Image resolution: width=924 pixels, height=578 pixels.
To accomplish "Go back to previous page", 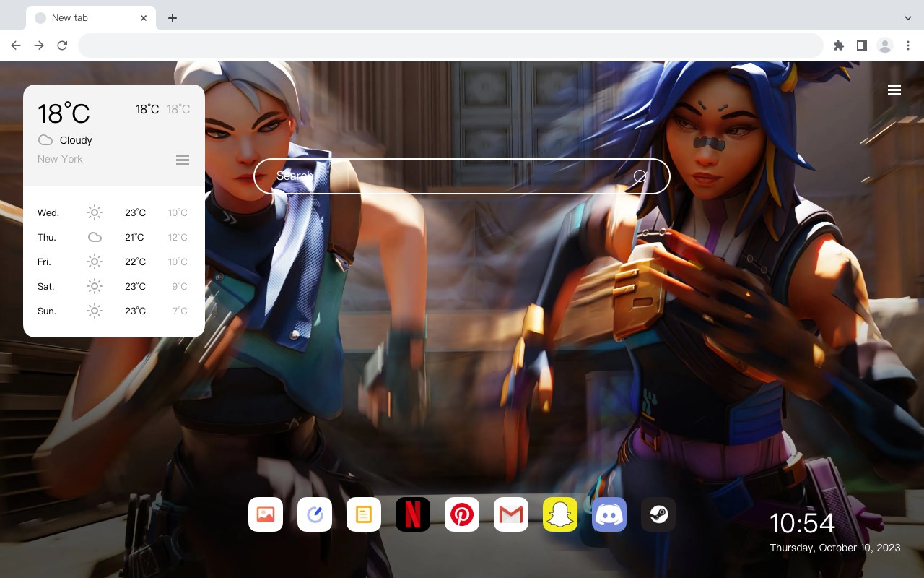I will tap(16, 46).
